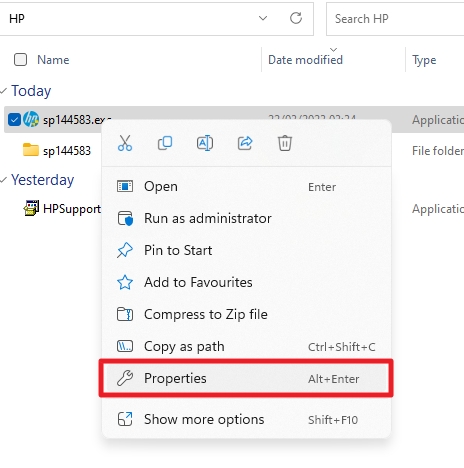Select the HPSupport application icon
This screenshot has height=468, width=464.
31,208
